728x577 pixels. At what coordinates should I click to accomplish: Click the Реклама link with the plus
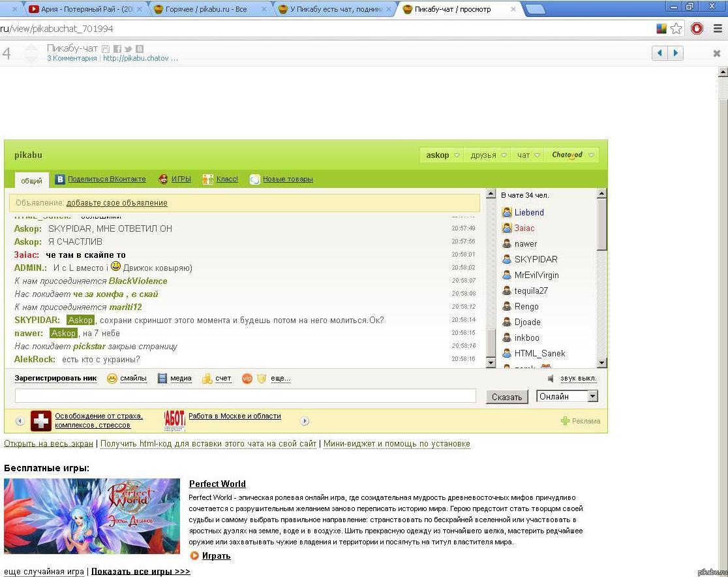pyautogui.click(x=581, y=421)
